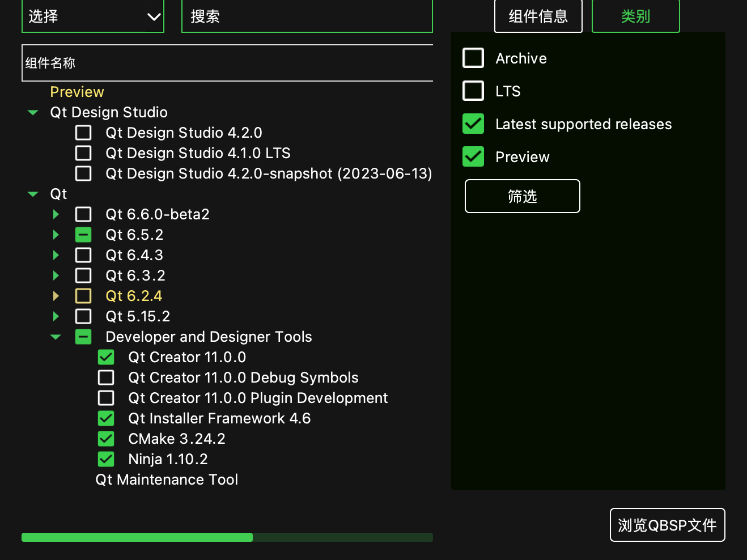
Task: Select Developer and Designer Tools label
Action: pyautogui.click(x=209, y=337)
